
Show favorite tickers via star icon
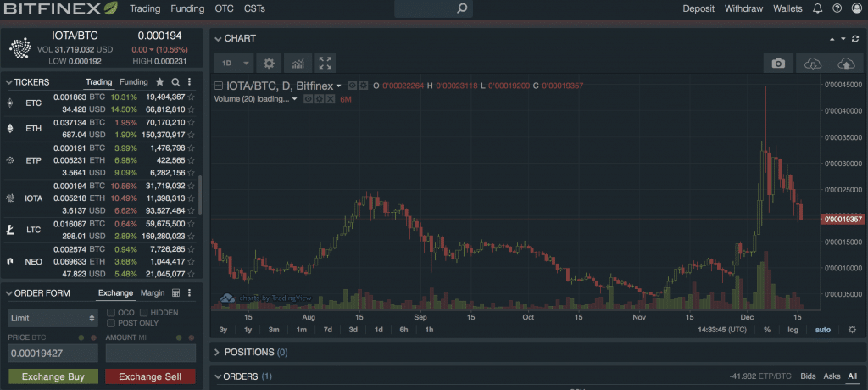[159, 82]
